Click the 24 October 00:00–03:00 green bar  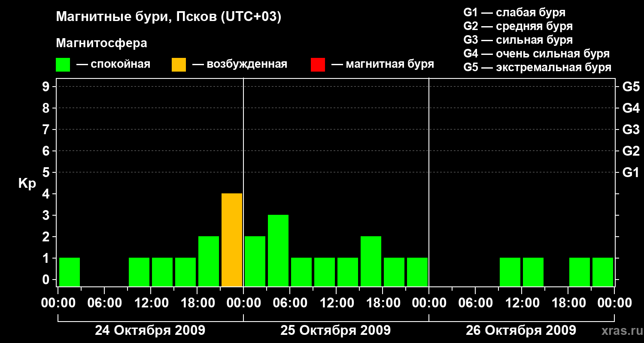[x=70, y=272]
